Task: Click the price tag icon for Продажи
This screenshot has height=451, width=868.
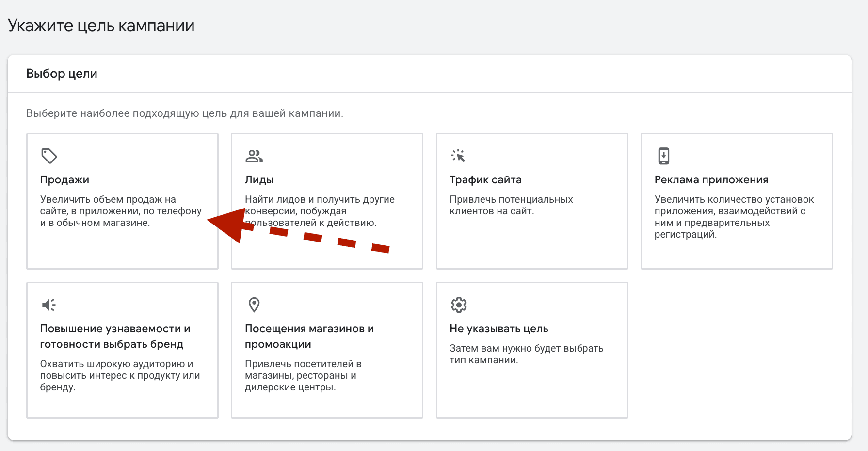Action: pos(49,156)
